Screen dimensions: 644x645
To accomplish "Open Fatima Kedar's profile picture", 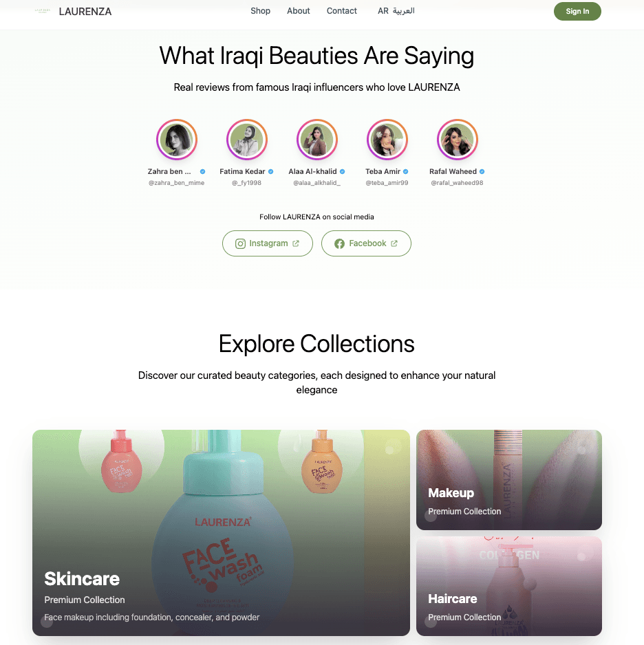I will point(247,140).
